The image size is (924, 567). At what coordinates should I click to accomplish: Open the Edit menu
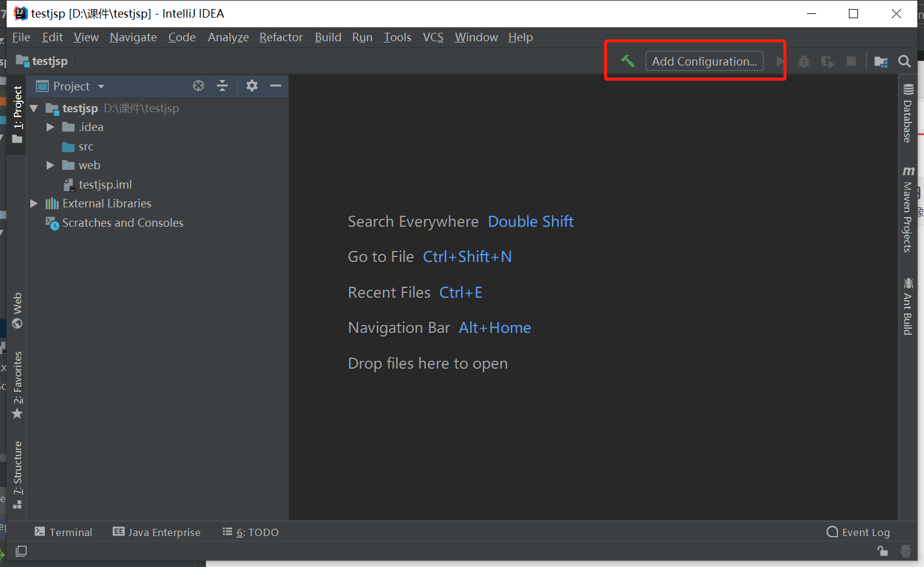(53, 38)
